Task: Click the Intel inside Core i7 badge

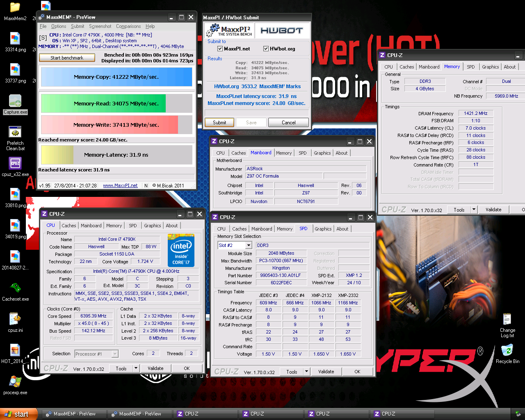Action: tap(181, 251)
